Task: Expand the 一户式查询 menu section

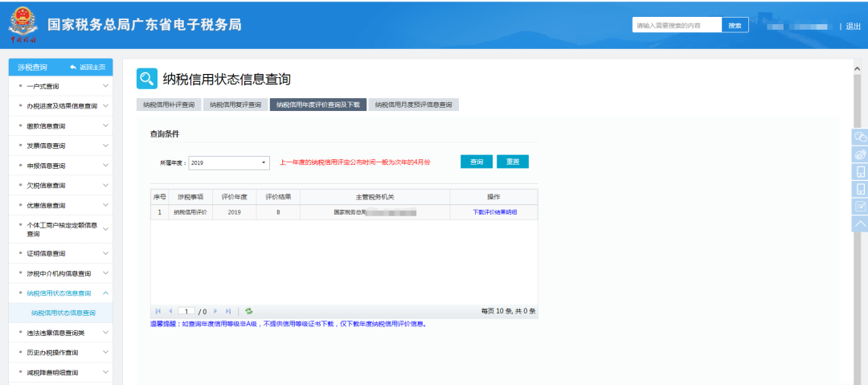Action: (105, 86)
